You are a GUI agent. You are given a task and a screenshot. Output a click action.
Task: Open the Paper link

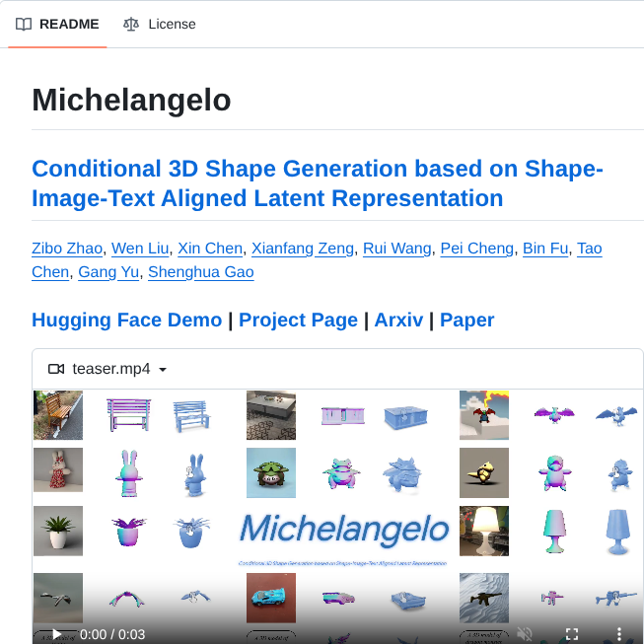point(467,320)
